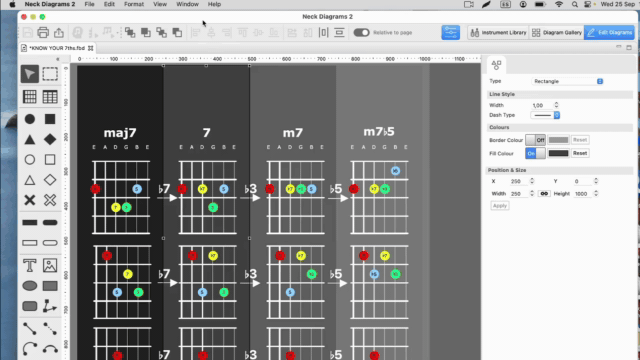Choose the filled circle marker tool

(30, 119)
